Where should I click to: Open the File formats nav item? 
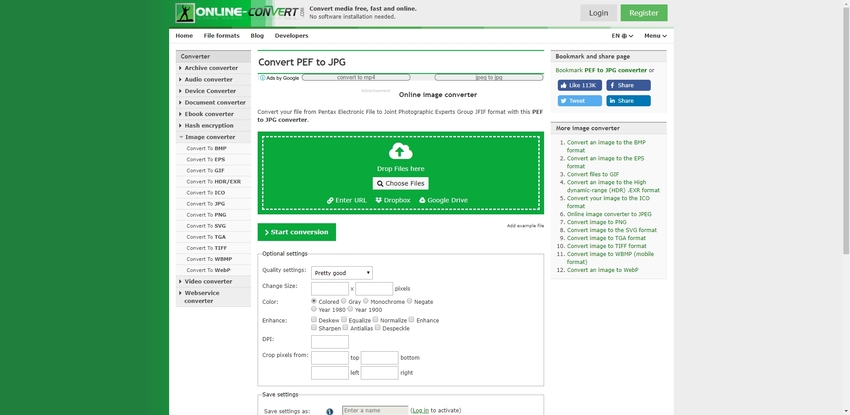[x=221, y=35]
